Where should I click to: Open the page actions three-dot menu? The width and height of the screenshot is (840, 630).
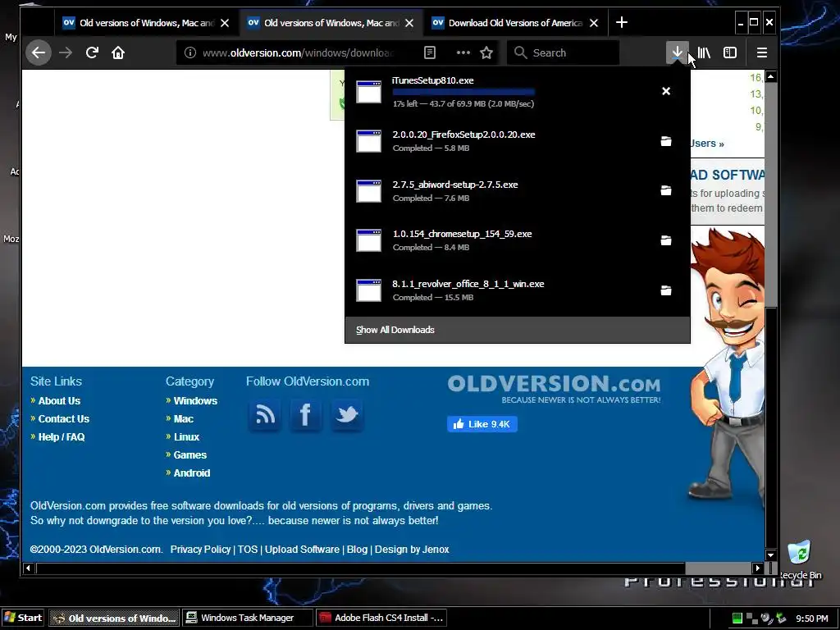point(463,52)
